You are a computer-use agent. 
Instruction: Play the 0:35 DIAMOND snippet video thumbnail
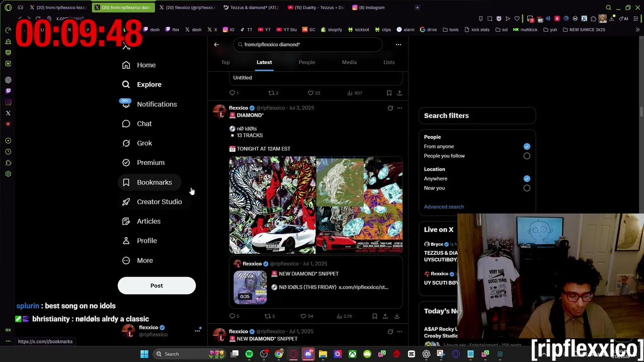tap(250, 287)
